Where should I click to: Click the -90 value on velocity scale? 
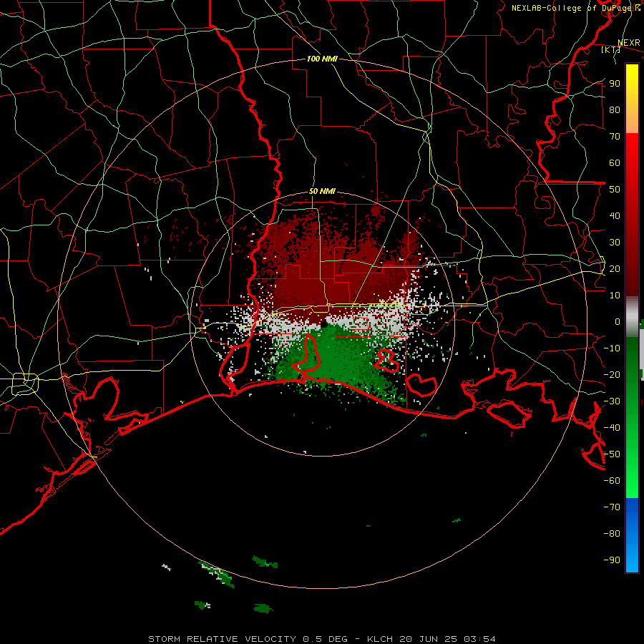[612, 560]
